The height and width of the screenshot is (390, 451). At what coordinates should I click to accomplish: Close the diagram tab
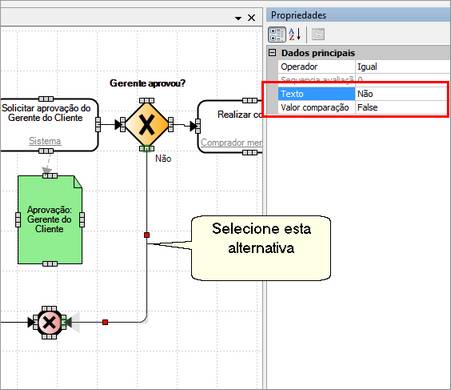(251, 18)
